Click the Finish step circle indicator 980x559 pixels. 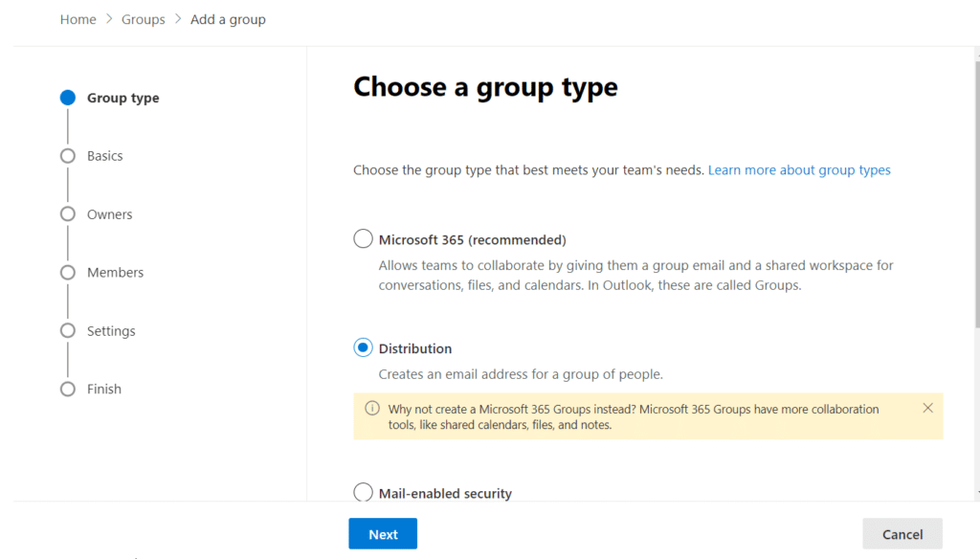[x=67, y=390]
